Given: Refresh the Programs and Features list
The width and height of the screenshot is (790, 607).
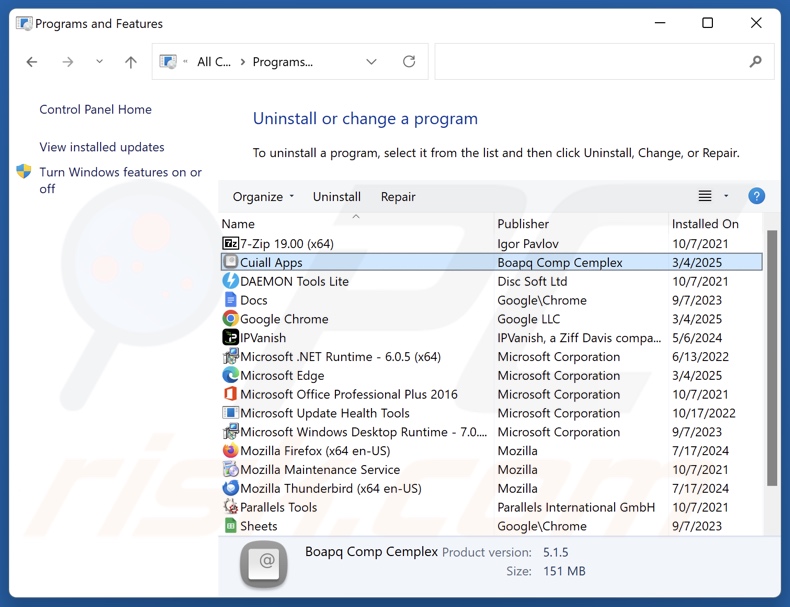Looking at the screenshot, I should click(x=409, y=61).
